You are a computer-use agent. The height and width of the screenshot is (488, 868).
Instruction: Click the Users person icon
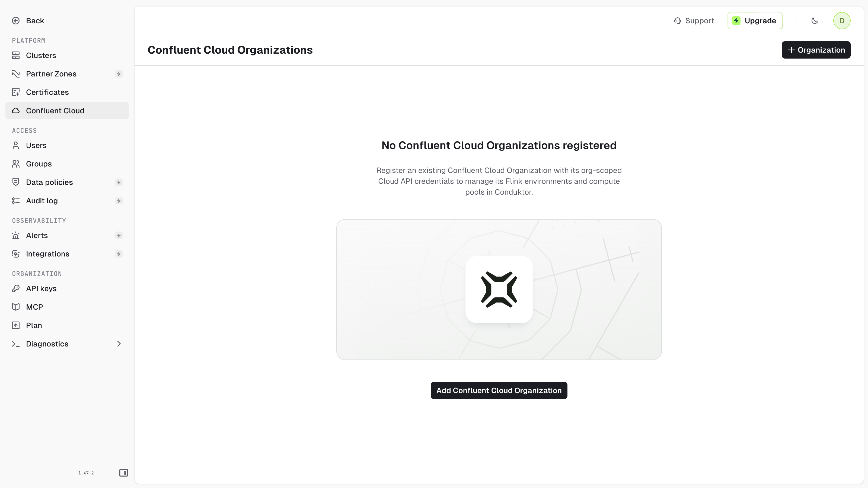pos(16,146)
